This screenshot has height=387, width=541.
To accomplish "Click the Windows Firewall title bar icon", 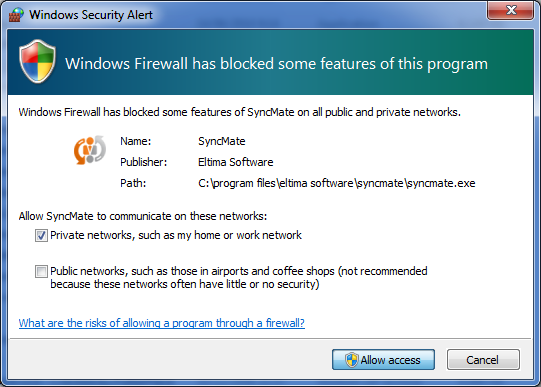I will click(x=16, y=14).
